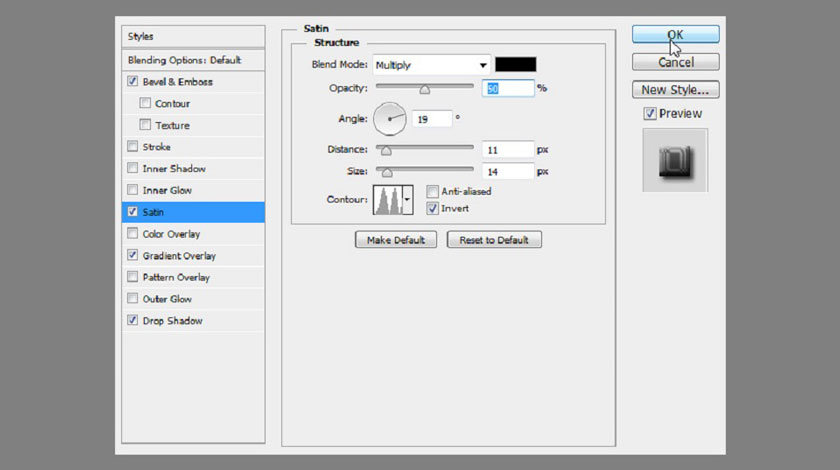Click the Reset to Default button
The image size is (840, 470).
494,240
